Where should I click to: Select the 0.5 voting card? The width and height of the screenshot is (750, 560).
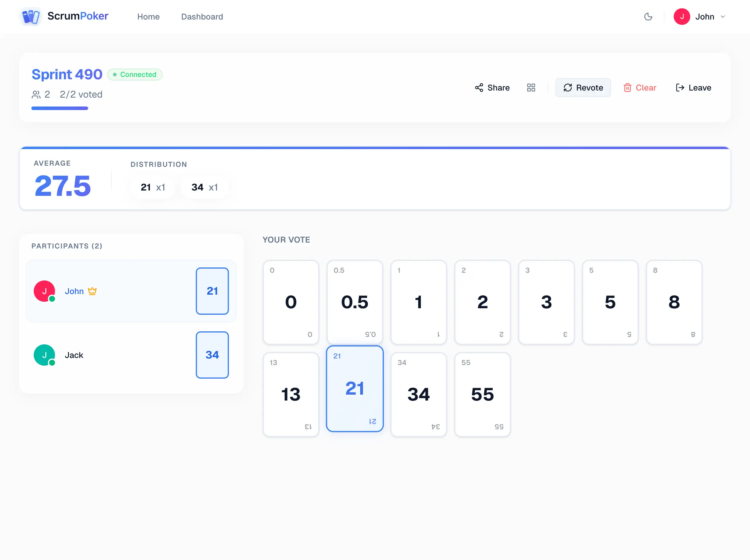tap(355, 302)
